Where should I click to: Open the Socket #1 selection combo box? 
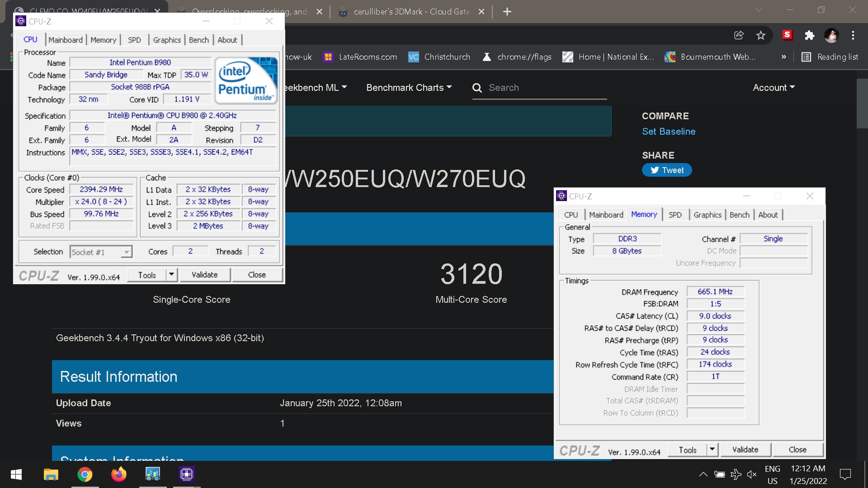[101, 252]
